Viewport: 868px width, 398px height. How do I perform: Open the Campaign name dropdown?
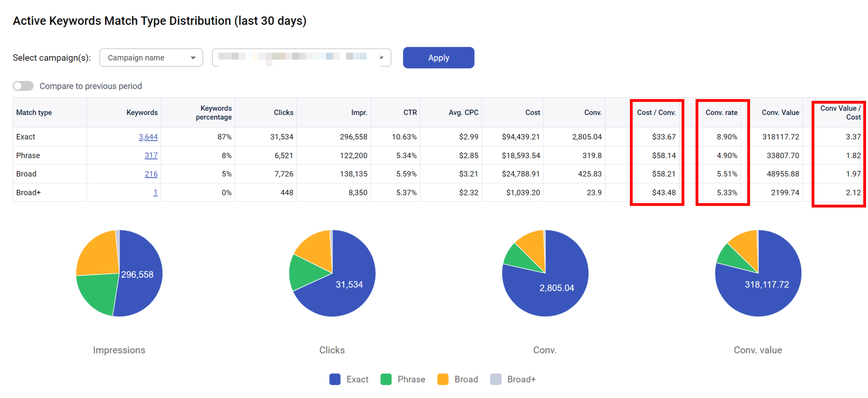pyautogui.click(x=151, y=58)
